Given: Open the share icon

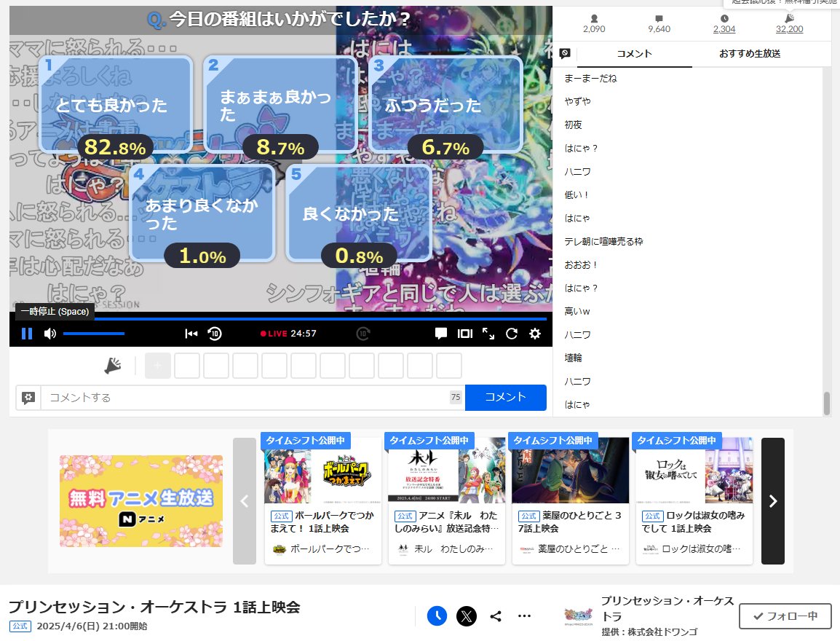Looking at the screenshot, I should click(496, 616).
